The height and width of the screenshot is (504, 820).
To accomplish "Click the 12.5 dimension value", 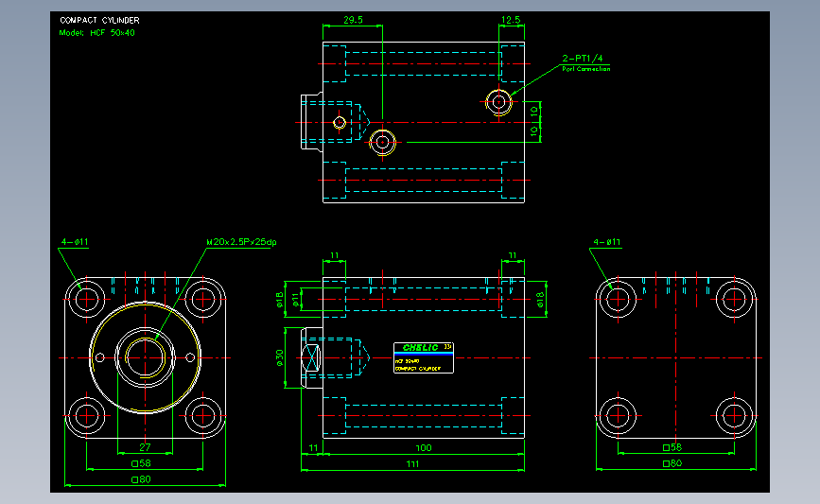I will [x=511, y=20].
